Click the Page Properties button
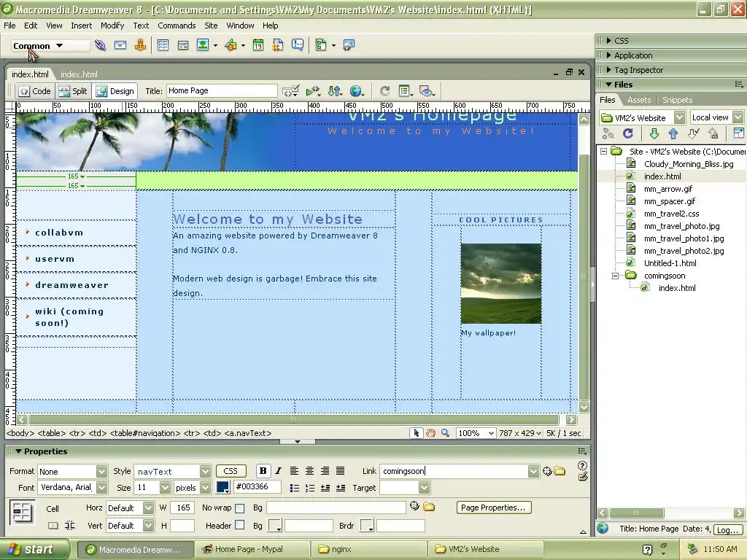 [494, 507]
